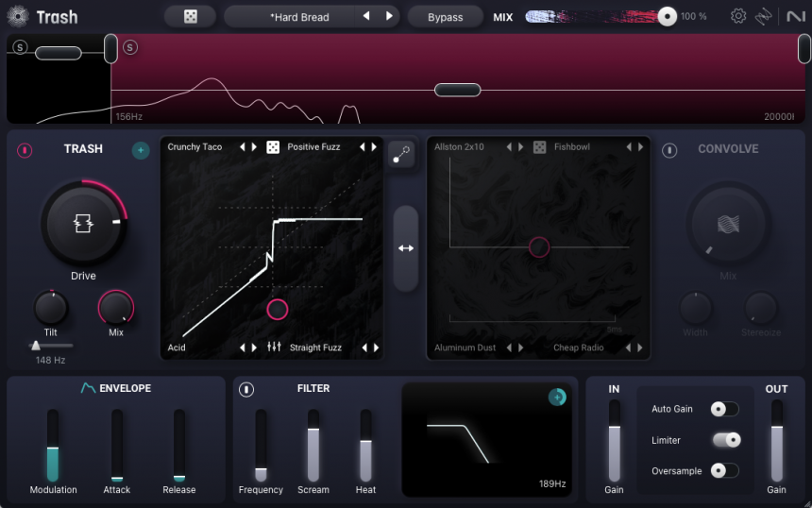This screenshot has height=508, width=812.
Task: Click the XY pad puck in Convolve module
Action: point(538,247)
